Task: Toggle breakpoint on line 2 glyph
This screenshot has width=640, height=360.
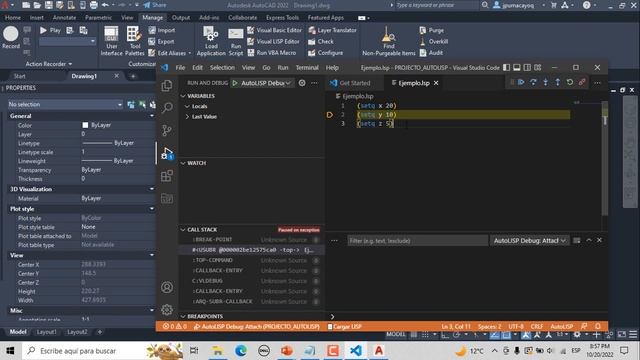Action: click(x=330, y=115)
